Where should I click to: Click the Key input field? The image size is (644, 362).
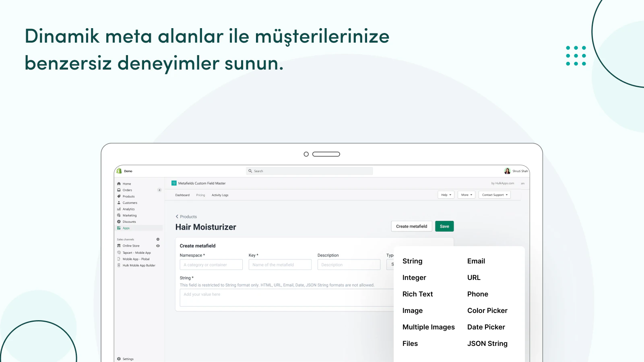tap(280, 265)
